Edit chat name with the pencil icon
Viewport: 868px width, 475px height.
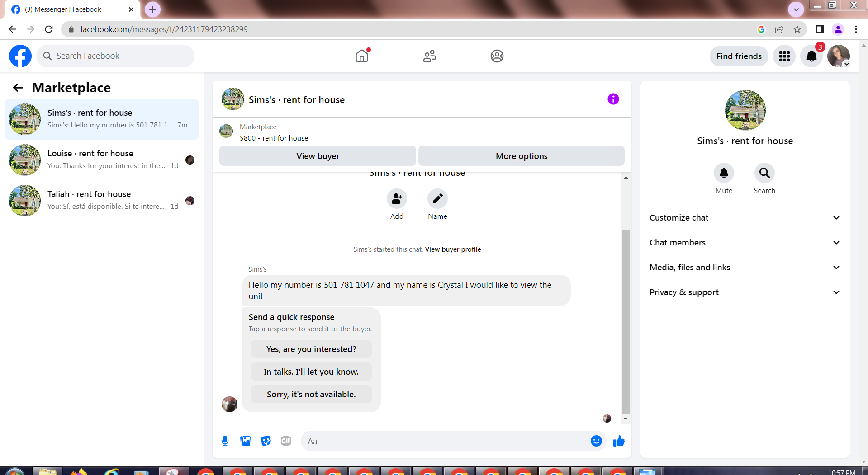437,199
